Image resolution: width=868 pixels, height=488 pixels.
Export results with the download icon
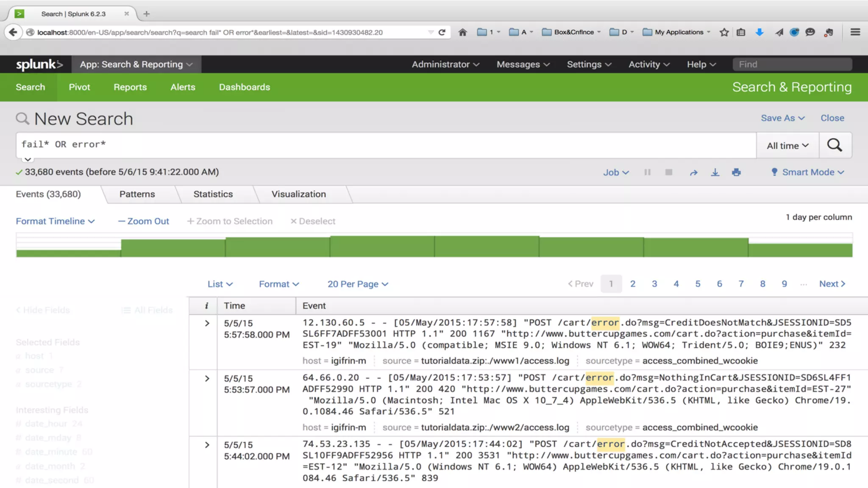pos(715,172)
